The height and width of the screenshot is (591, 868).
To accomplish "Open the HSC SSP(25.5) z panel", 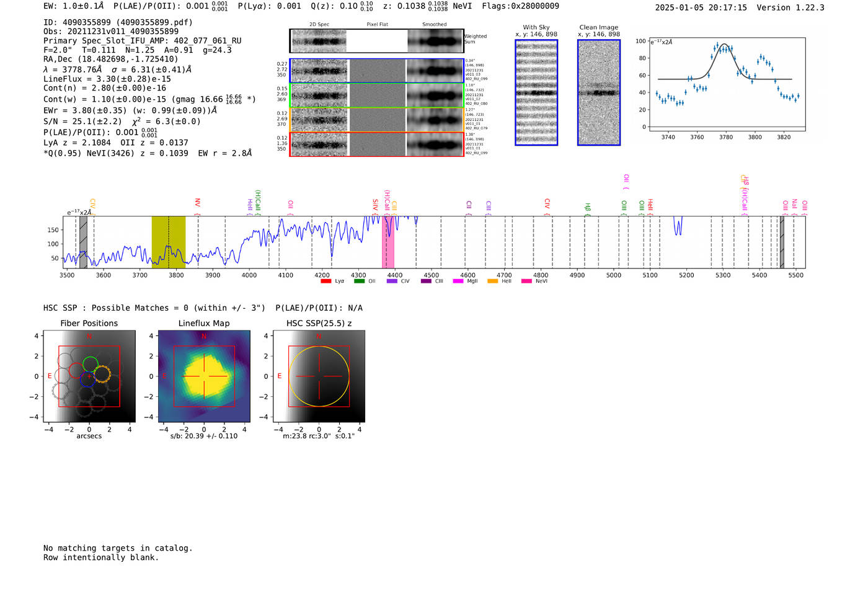I will coord(319,376).
